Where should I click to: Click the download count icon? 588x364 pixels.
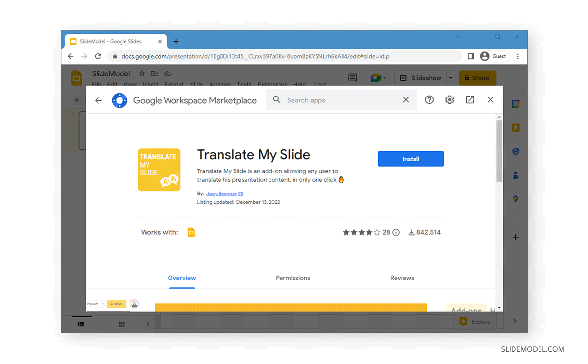click(x=411, y=232)
